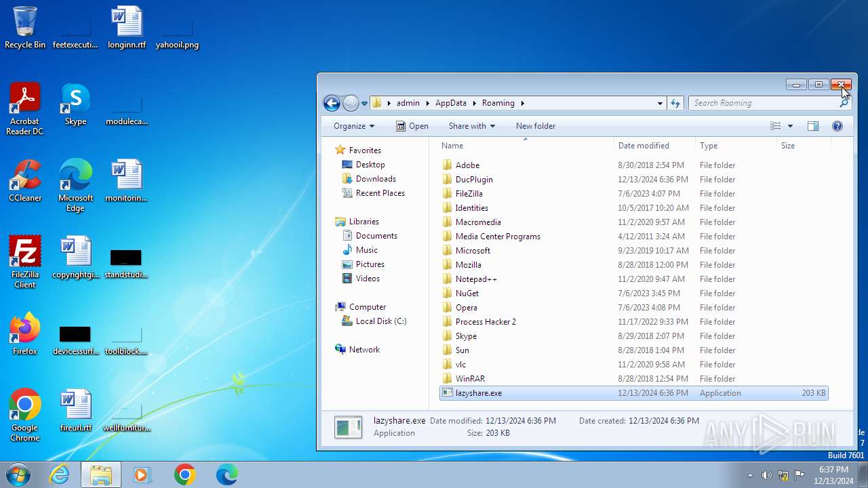Open Microsoft Edge desktop shortcut

(x=75, y=185)
